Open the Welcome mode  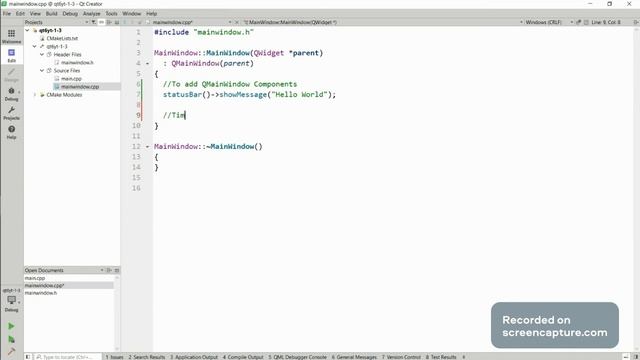[x=11, y=36]
